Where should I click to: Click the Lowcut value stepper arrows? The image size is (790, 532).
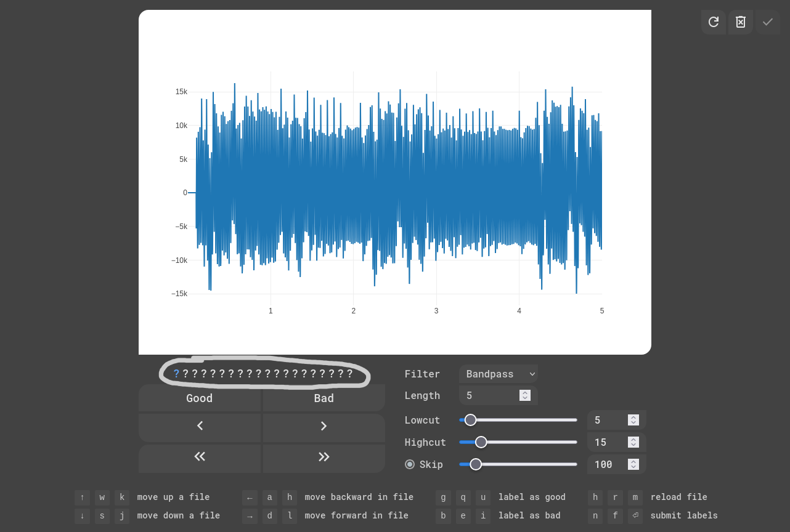633,420
